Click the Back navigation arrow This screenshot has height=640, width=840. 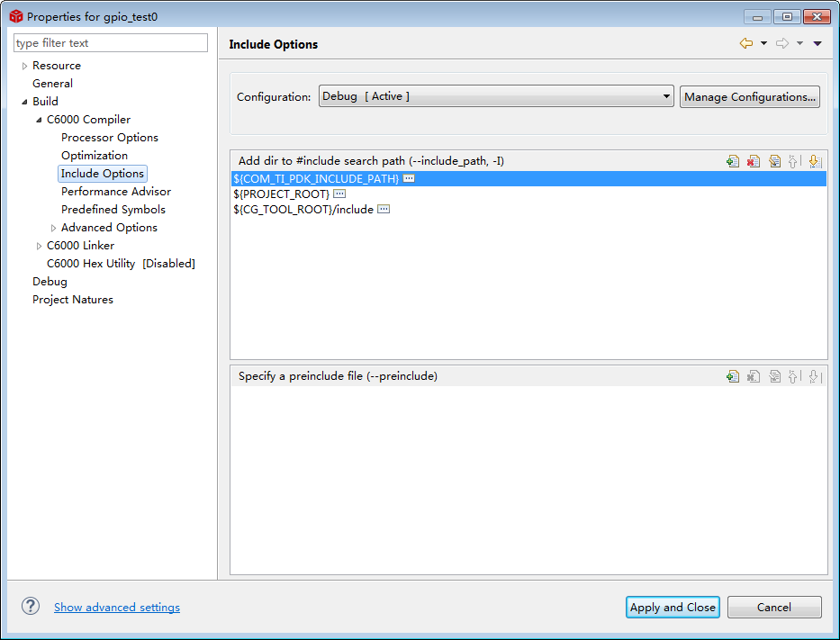coord(745,43)
